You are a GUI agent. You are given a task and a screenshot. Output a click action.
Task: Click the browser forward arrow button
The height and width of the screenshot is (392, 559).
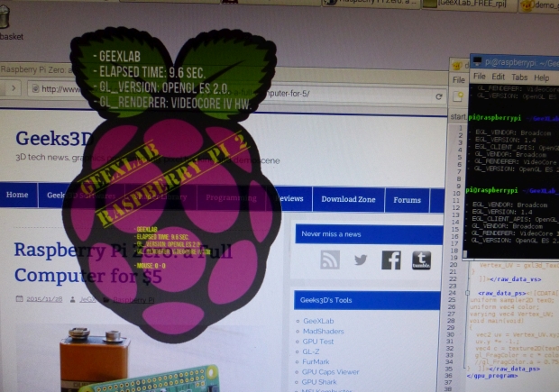coord(14,87)
